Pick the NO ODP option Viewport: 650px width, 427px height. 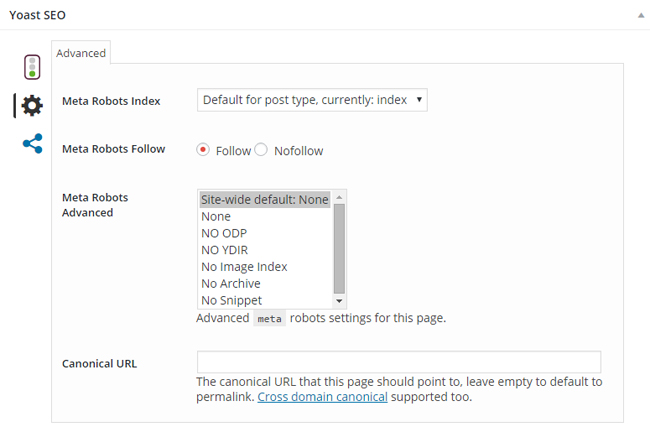[x=223, y=233]
